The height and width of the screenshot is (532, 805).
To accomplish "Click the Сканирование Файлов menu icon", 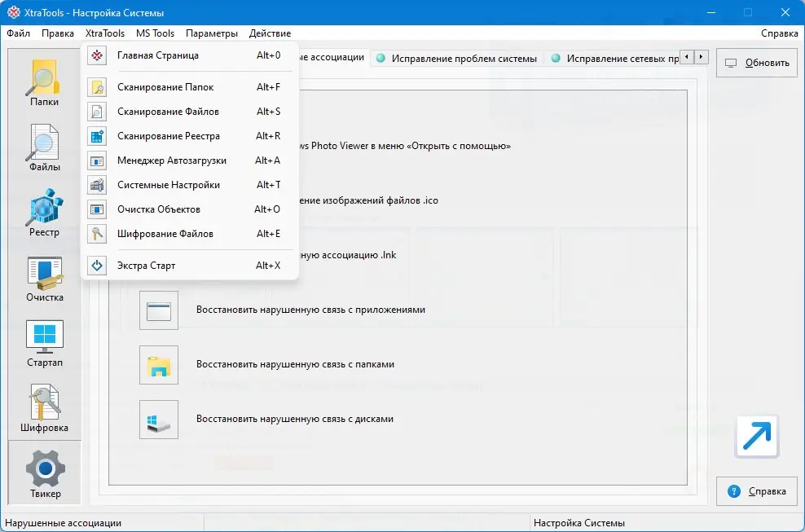I will click(x=97, y=112).
